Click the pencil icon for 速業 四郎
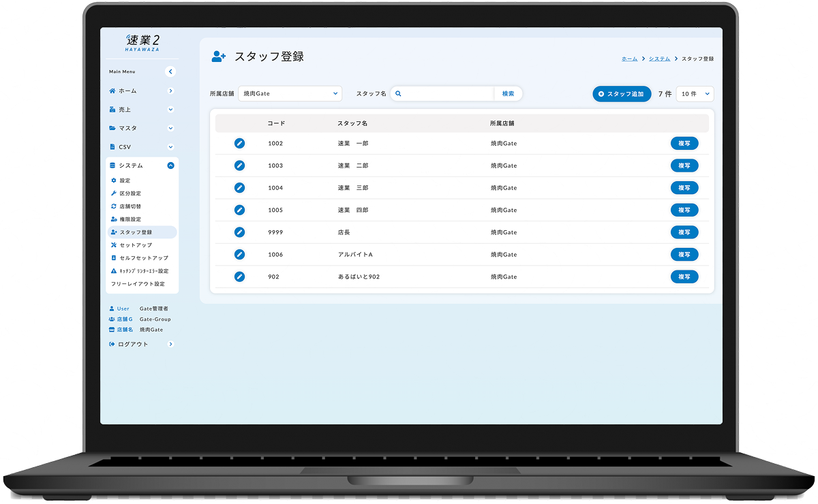The image size is (818, 504). point(239,210)
